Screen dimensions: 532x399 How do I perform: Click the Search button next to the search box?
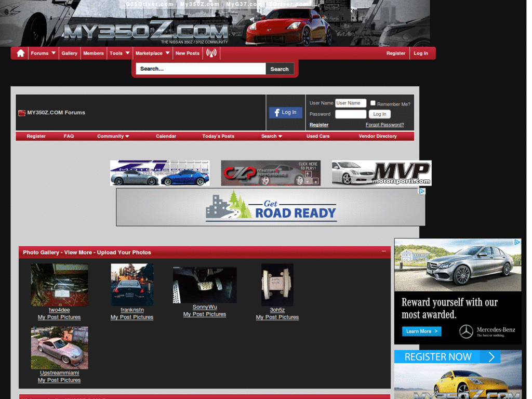280,69
